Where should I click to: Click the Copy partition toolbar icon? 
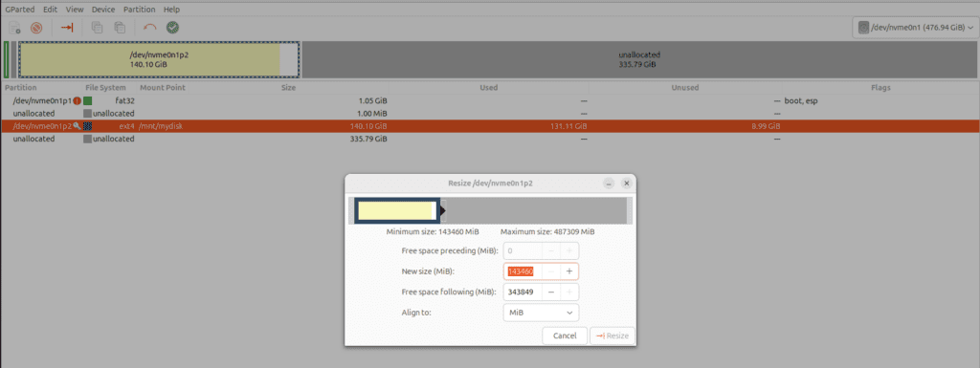tap(97, 28)
